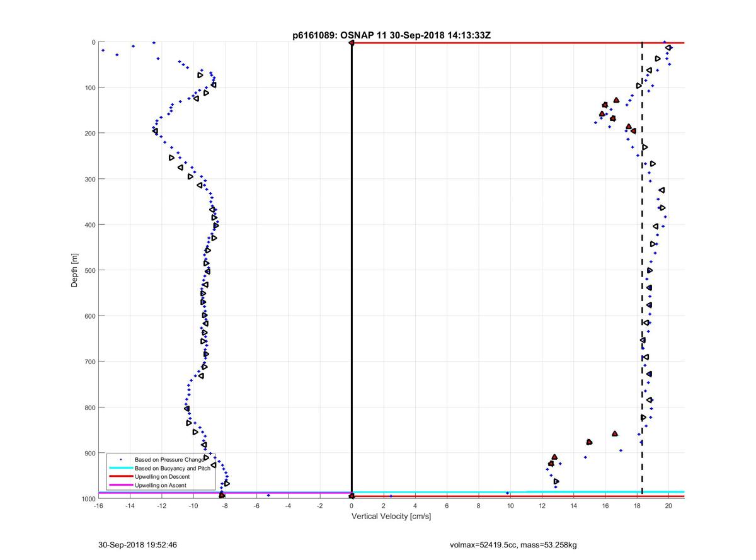Select the "Vertical Velocity [cm/s]" x-axis label
The width and height of the screenshot is (756, 560).
[x=391, y=517]
